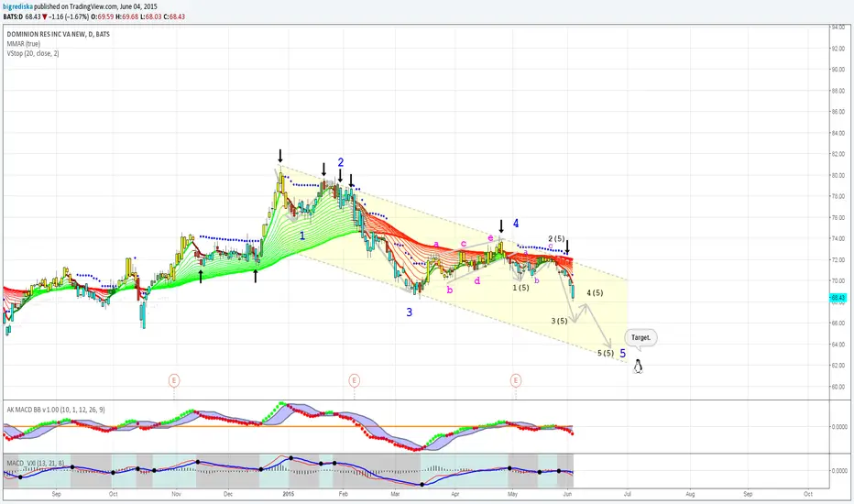
Task: Click the 64.00 price axis label
Action: click(838, 345)
